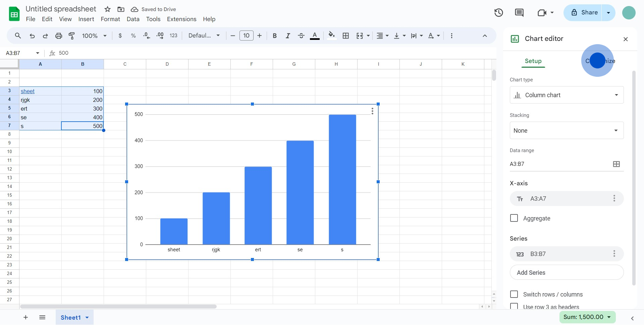Open the Edit menu
This screenshot has width=644, height=325.
[x=47, y=19]
